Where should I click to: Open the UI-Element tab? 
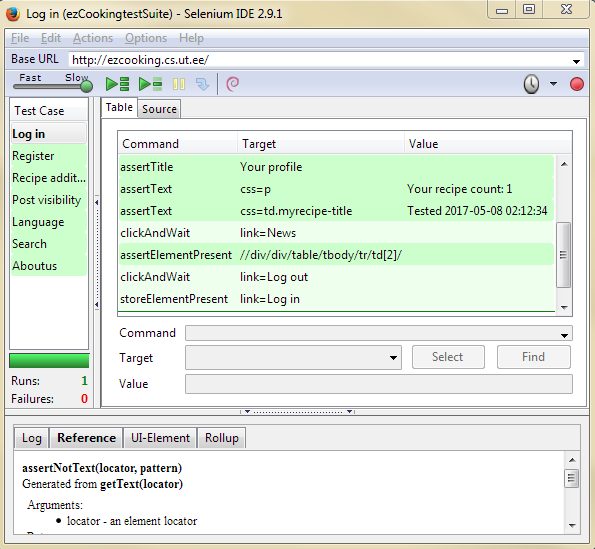pos(160,438)
